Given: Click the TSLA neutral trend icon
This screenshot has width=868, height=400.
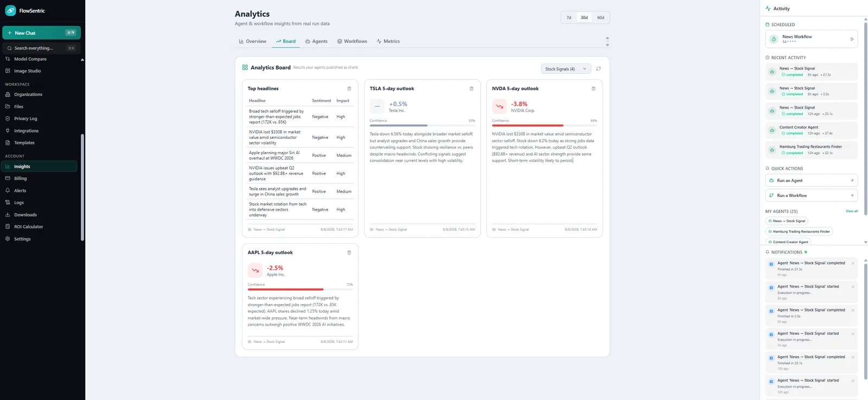Looking at the screenshot, I should point(377,106).
